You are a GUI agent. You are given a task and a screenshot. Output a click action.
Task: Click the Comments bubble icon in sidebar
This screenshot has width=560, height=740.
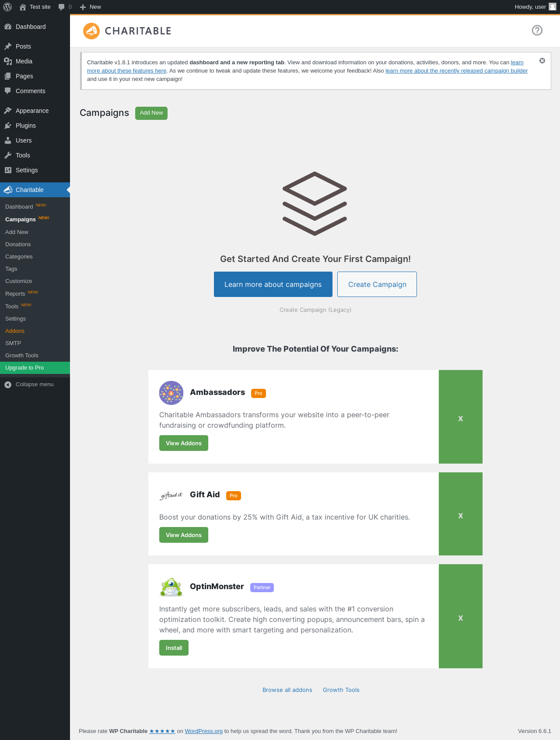pyautogui.click(x=8, y=91)
